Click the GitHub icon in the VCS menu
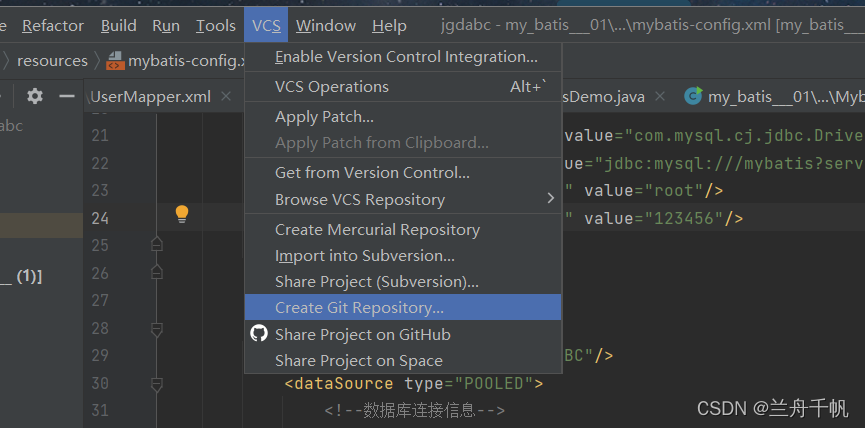Screen dimensions: 865x428 259,334
